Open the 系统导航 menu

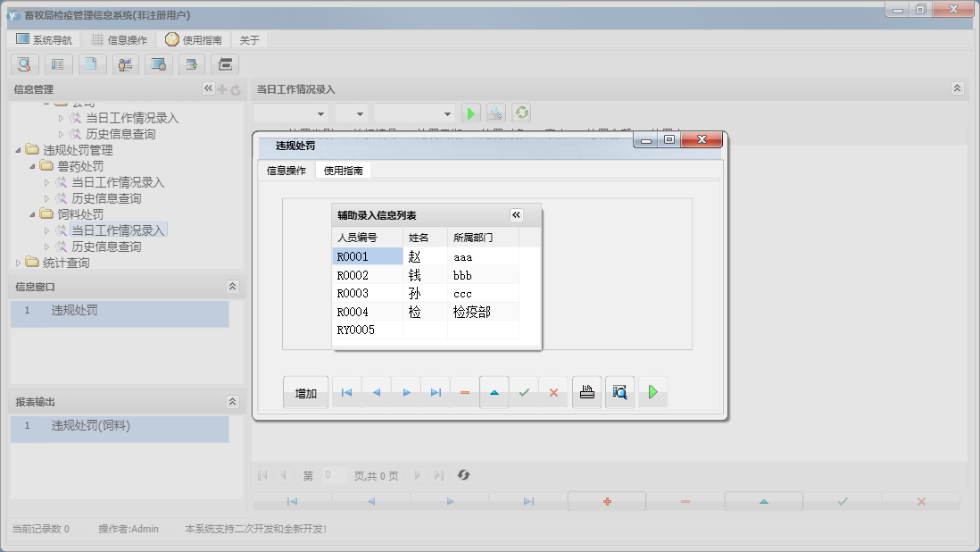pos(44,40)
